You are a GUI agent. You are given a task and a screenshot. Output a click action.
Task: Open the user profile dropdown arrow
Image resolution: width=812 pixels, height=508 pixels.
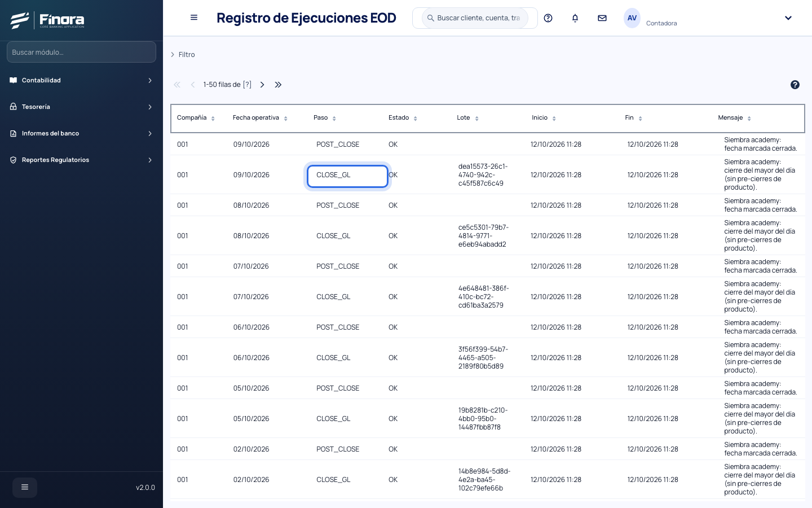point(788,18)
